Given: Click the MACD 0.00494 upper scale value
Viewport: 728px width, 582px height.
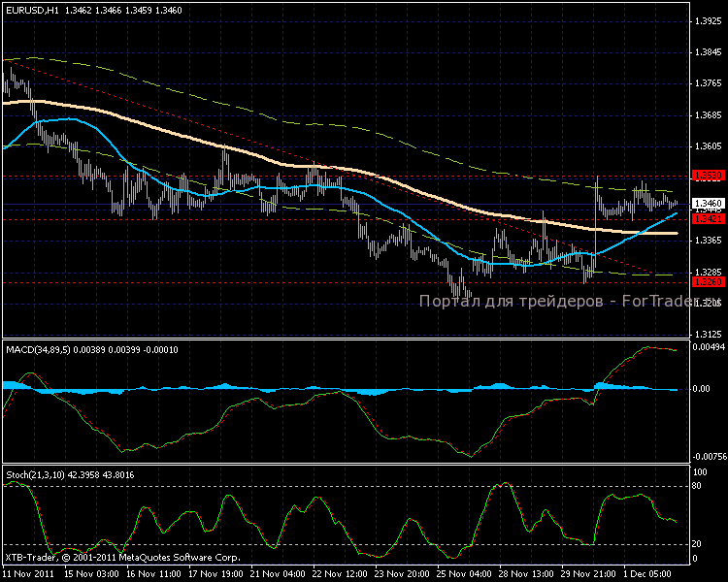Looking at the screenshot, I should point(709,346).
